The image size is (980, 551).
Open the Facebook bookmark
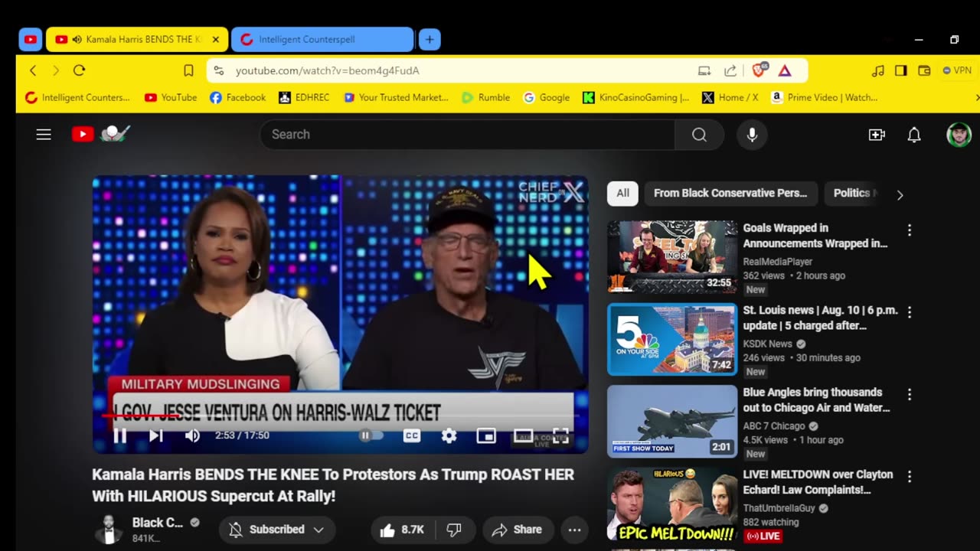[x=237, y=97]
